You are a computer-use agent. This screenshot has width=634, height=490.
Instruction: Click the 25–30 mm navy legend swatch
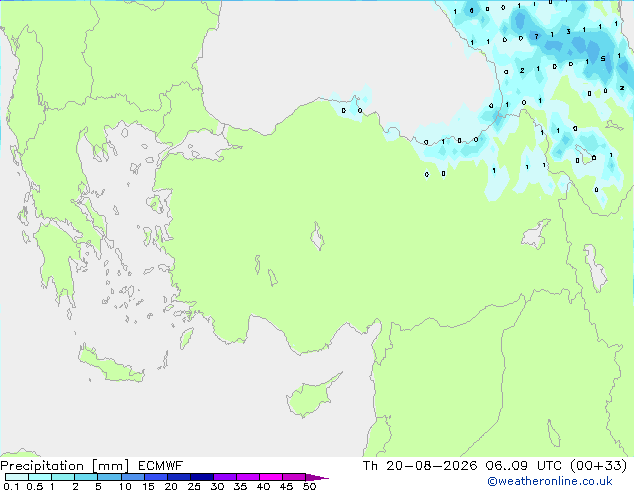tap(201, 477)
